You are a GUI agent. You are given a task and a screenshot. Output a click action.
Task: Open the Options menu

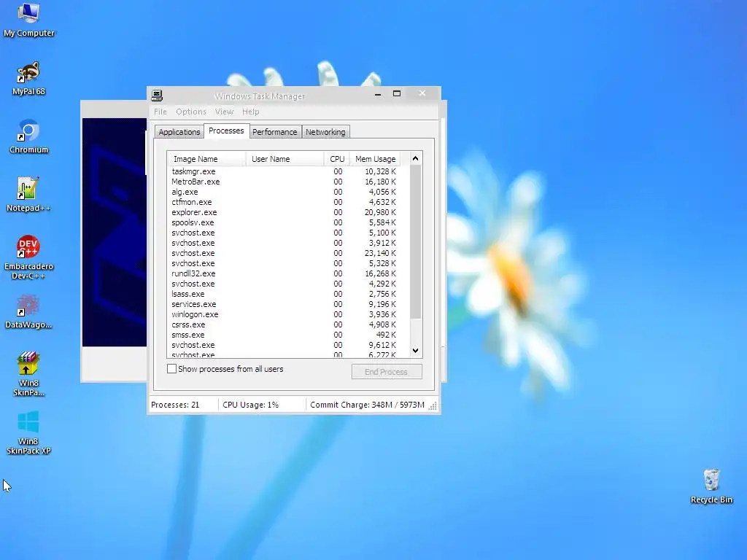coord(191,112)
